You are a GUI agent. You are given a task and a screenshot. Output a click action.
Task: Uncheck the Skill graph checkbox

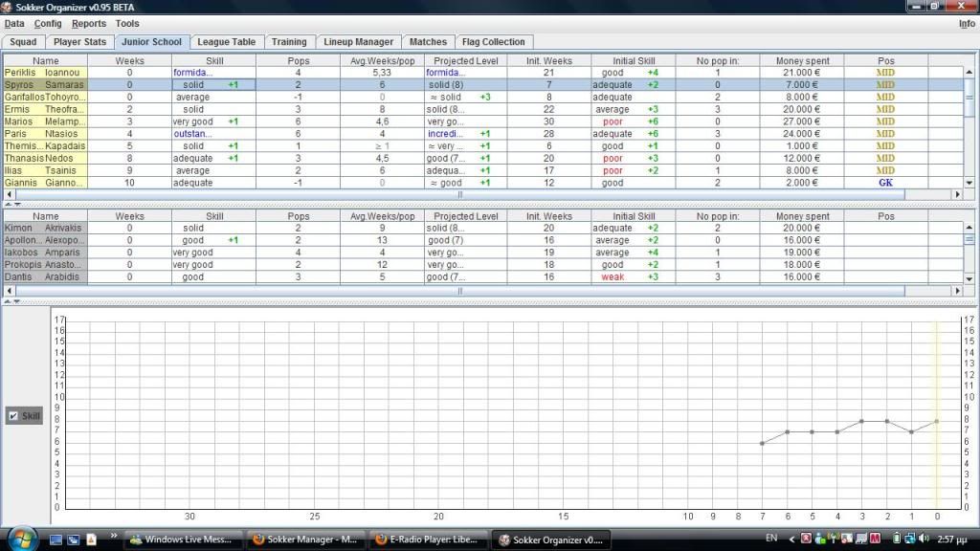12,416
